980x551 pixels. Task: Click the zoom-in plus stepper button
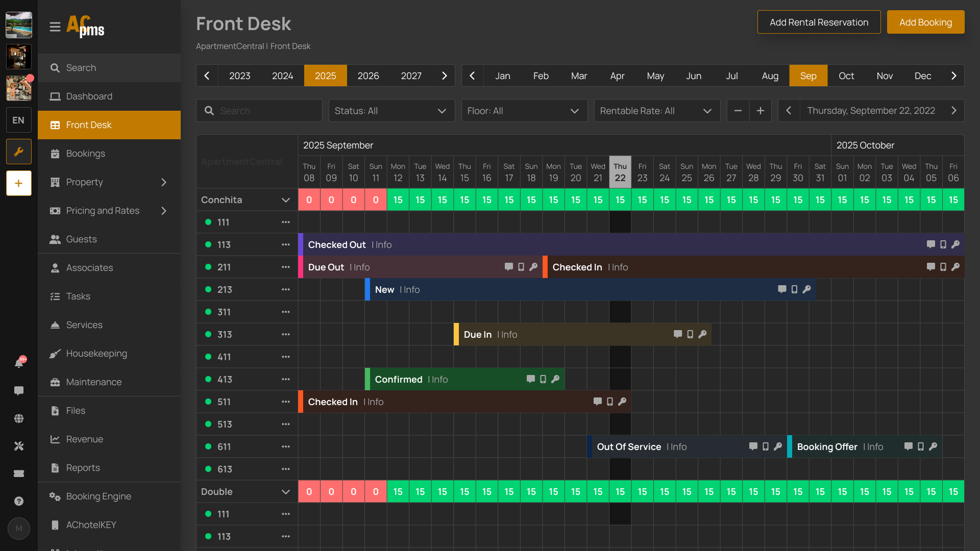tap(761, 111)
